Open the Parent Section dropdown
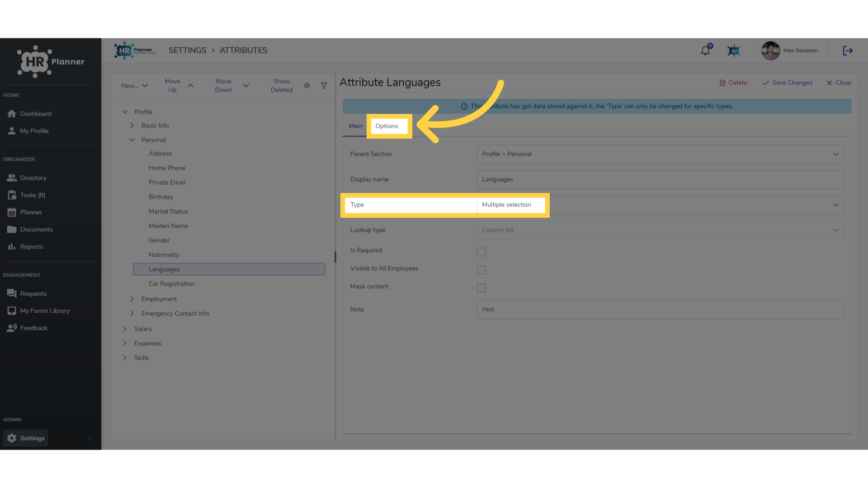868x488 pixels. coord(660,154)
